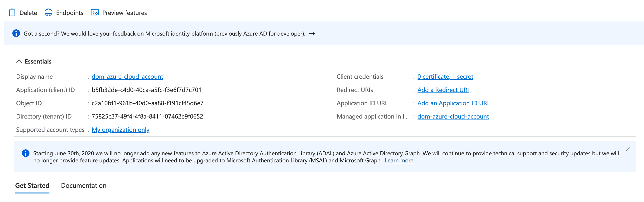Screen dimensions: 644x202
Task: Open Endpoints from the toolbar
Action: coord(69,13)
